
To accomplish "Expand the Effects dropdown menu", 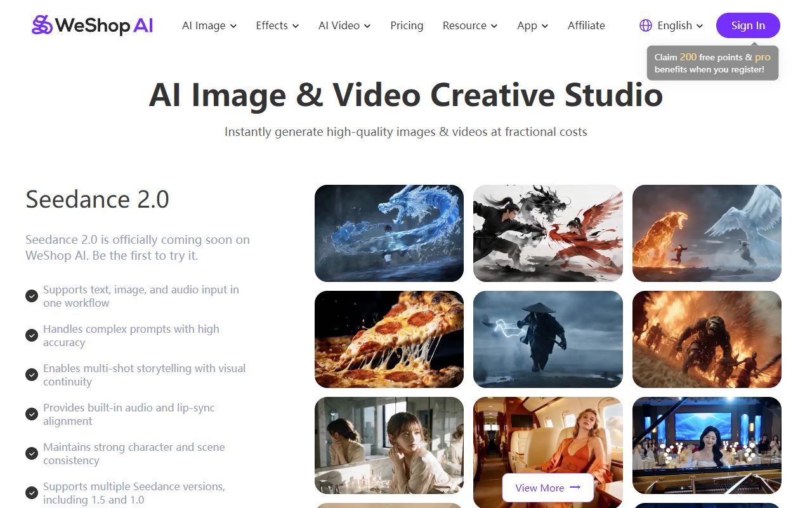I will point(277,25).
